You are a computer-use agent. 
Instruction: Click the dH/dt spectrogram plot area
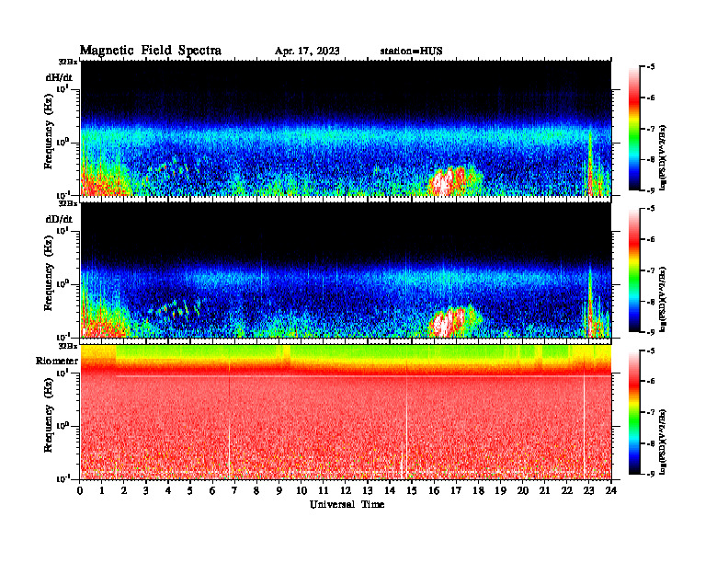click(346, 128)
